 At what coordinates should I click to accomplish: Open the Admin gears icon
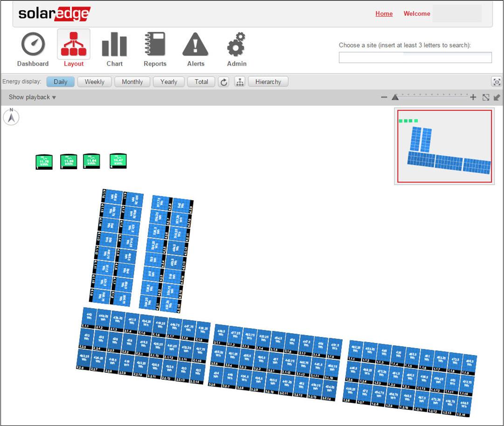click(236, 45)
